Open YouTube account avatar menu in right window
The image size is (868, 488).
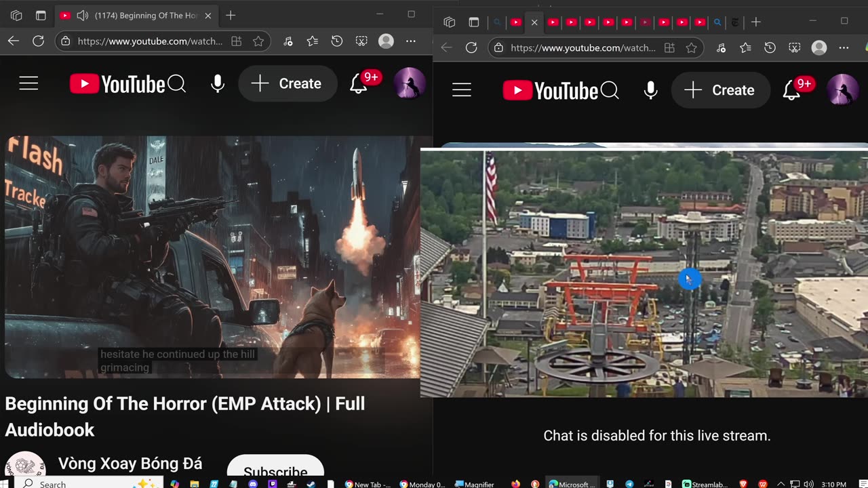pos(843,90)
